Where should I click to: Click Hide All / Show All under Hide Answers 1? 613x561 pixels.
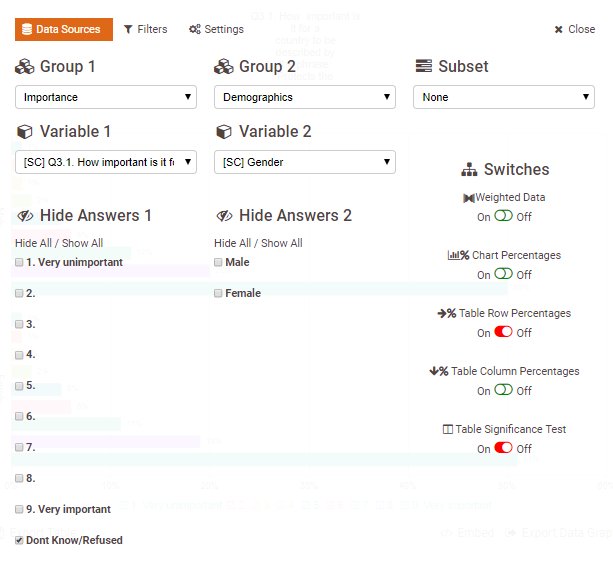click(x=59, y=243)
